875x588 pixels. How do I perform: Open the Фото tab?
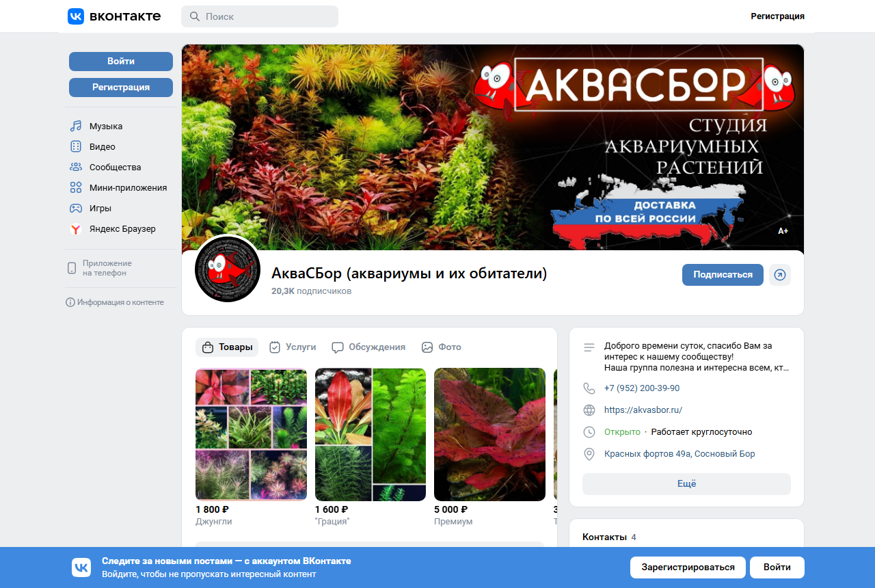pyautogui.click(x=442, y=347)
